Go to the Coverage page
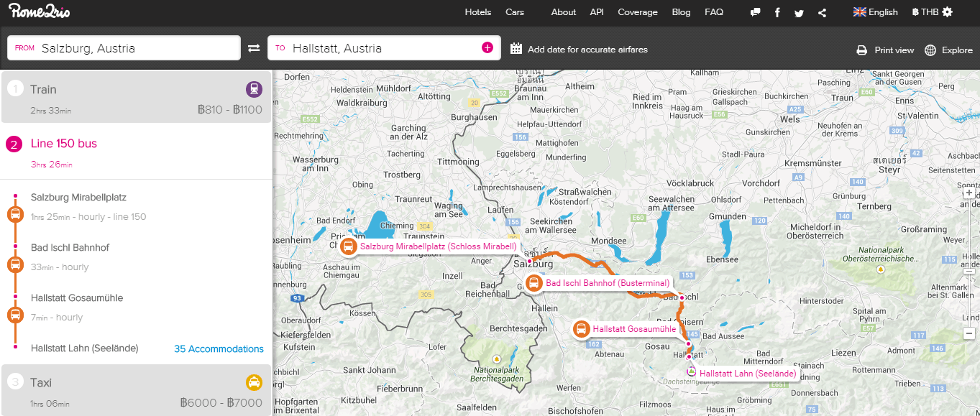Viewport: 980px width, 416px height. 637,12
